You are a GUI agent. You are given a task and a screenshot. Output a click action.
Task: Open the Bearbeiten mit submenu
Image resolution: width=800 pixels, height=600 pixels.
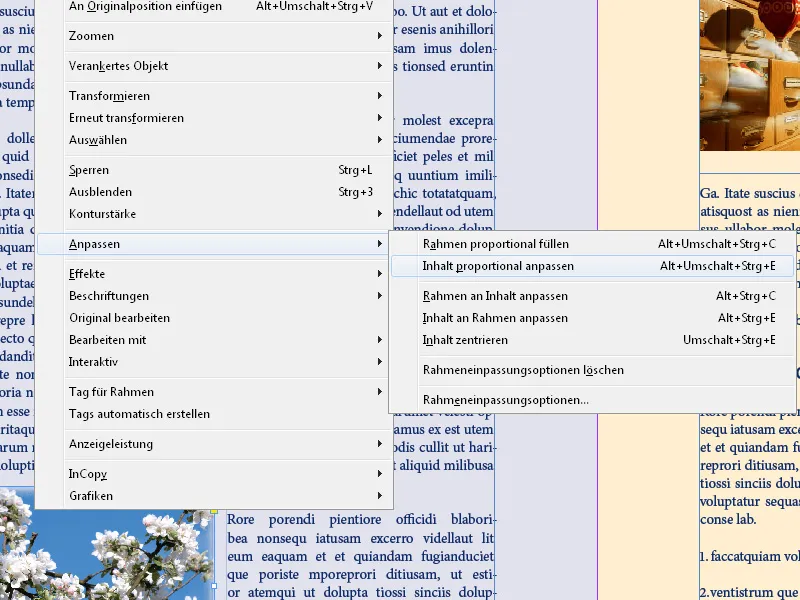(x=214, y=340)
